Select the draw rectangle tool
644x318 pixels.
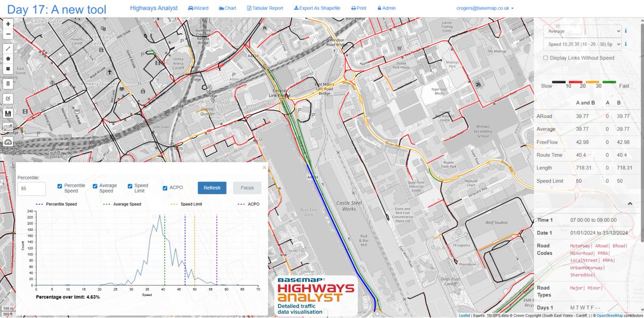[8, 69]
